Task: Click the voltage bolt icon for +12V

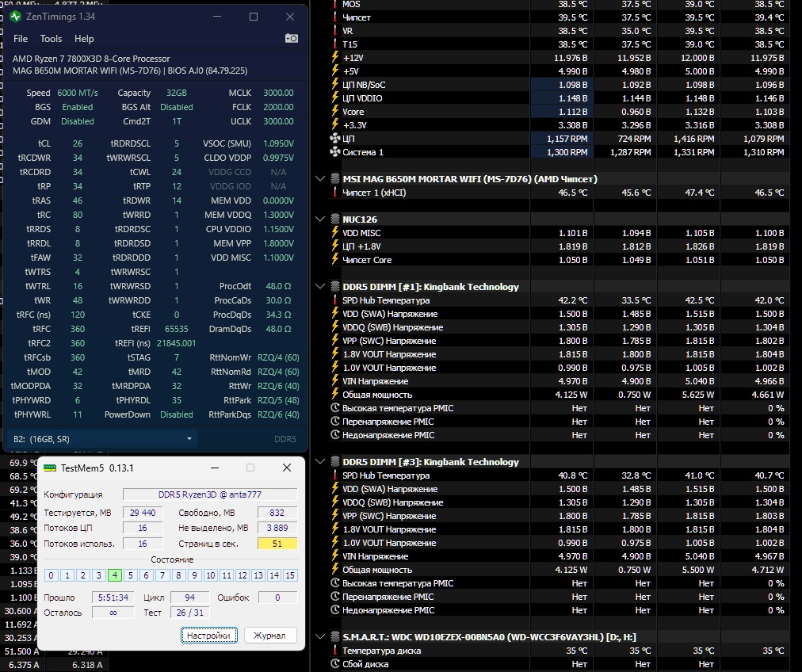Action: click(335, 57)
